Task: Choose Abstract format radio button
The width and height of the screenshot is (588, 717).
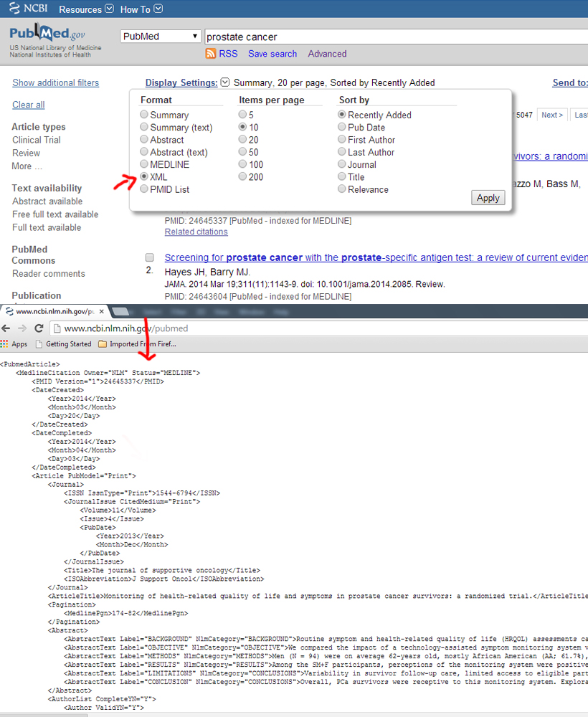Action: [x=144, y=139]
